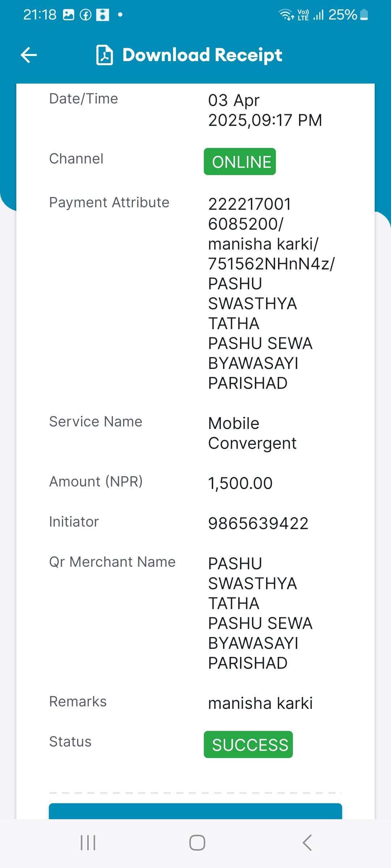Tap the Wi-Fi status icon

(x=286, y=15)
